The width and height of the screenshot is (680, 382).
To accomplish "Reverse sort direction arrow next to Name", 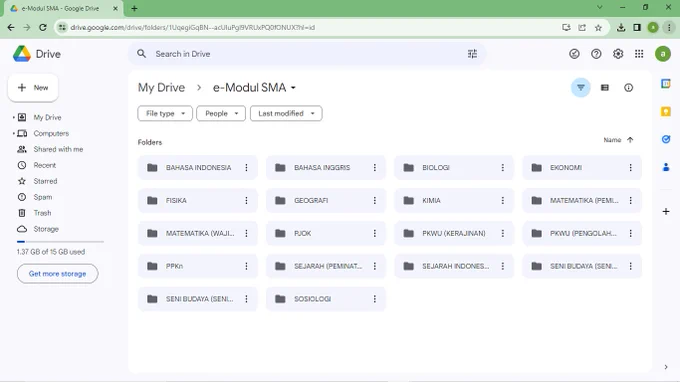I will click(x=630, y=140).
